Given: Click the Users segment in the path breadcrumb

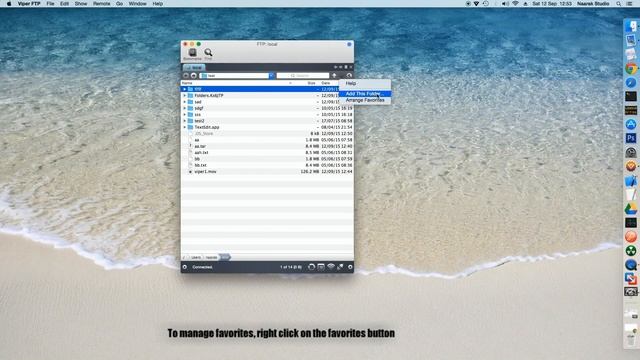Looking at the screenshot, I should [196, 258].
